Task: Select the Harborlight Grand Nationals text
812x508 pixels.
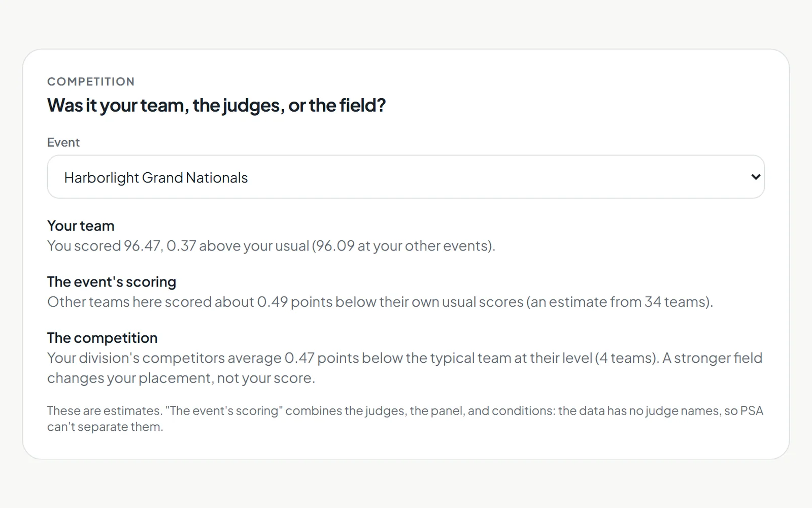Action: [x=156, y=178]
